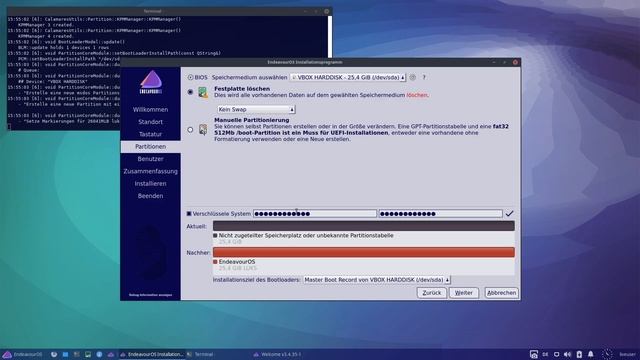This screenshot has height=360, width=640.
Task: Open the Kein Swap dropdown
Action: (x=256, y=109)
